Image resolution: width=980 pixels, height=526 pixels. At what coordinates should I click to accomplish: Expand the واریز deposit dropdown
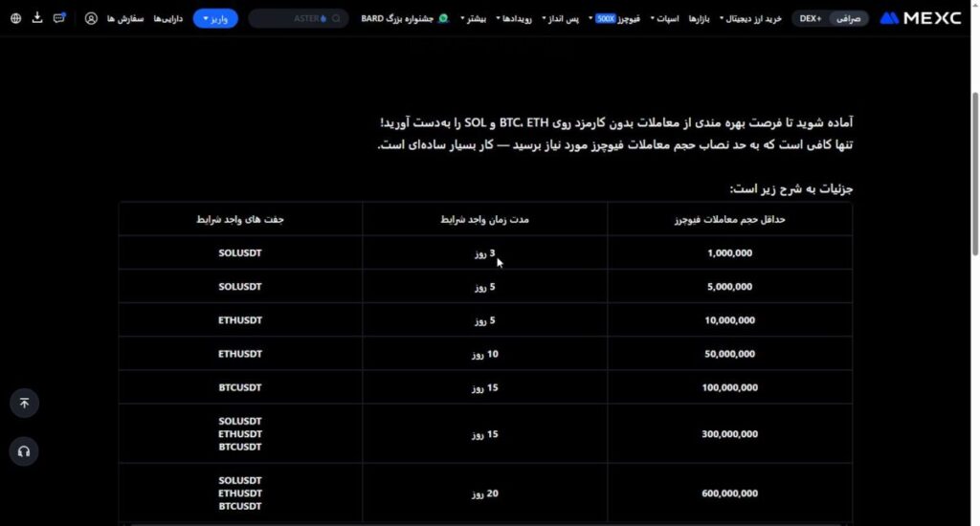(x=215, y=18)
